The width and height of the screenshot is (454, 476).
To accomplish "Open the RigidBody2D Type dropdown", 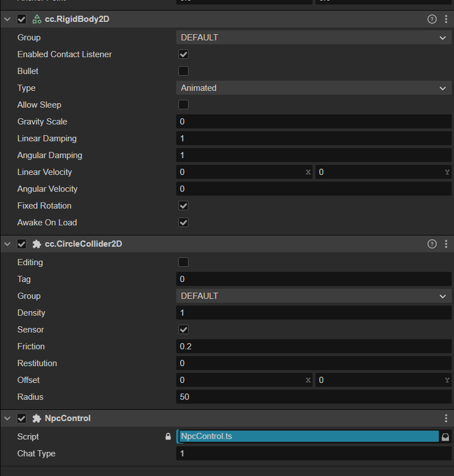I will pyautogui.click(x=314, y=88).
